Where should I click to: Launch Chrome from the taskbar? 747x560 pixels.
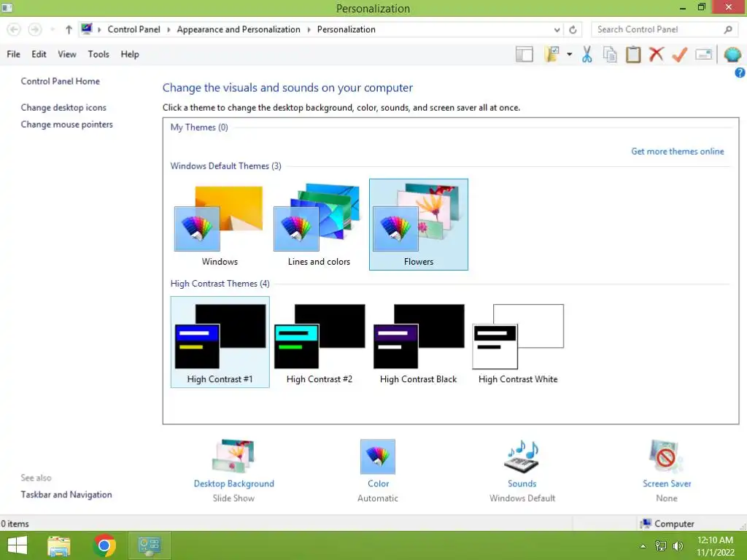coord(104,545)
